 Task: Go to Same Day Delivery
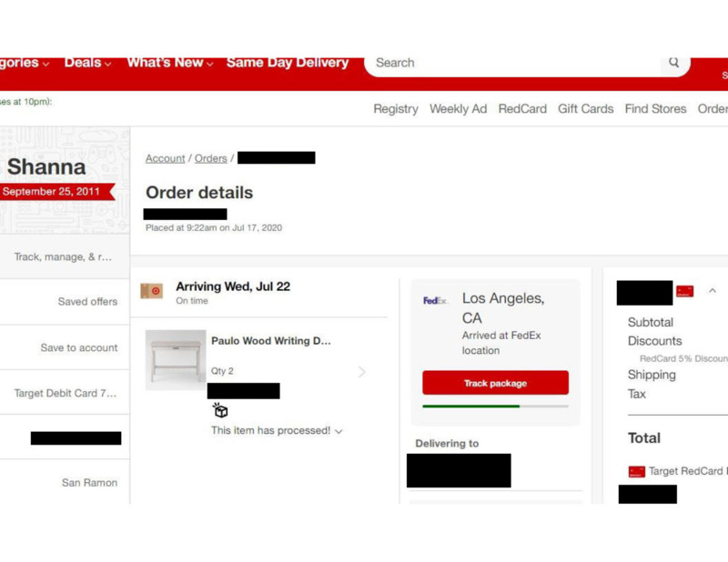[287, 63]
